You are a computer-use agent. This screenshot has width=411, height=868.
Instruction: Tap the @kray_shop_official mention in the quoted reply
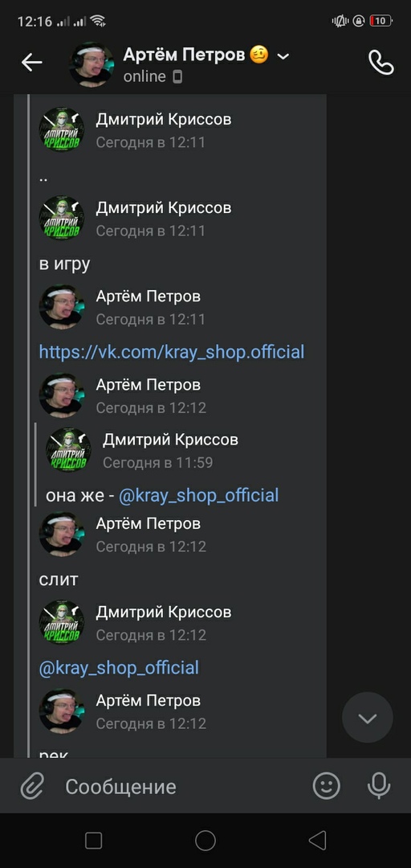[198, 495]
